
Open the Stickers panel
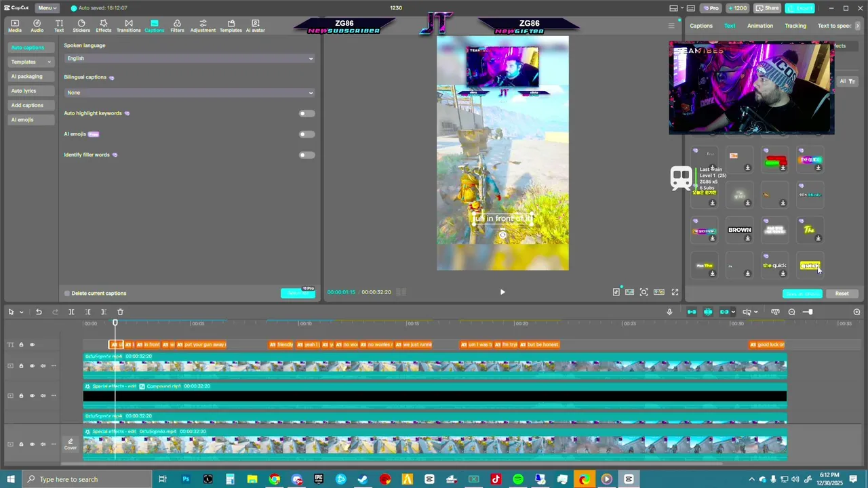81,26
